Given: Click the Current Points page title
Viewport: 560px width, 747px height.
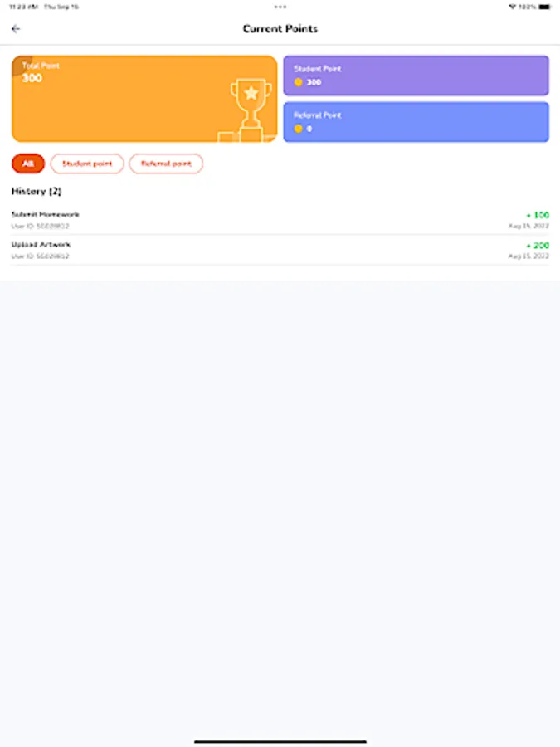Looking at the screenshot, I should point(280,29).
